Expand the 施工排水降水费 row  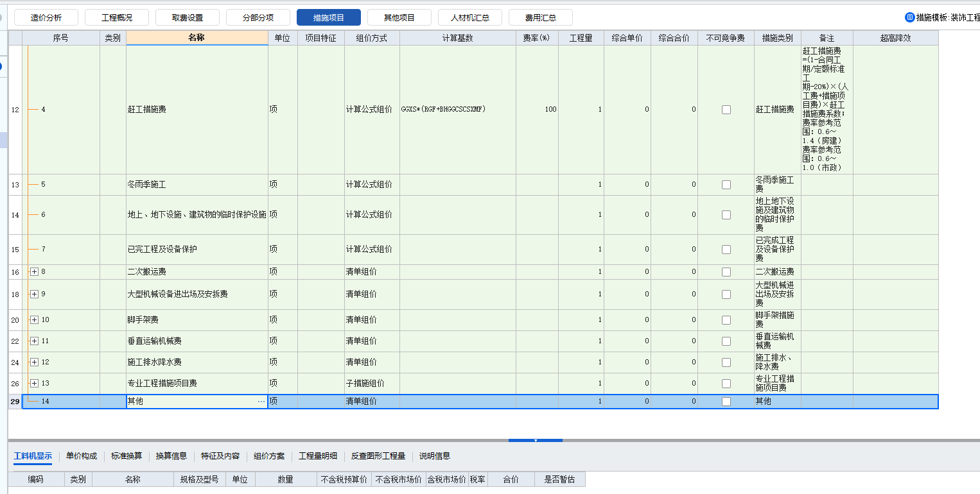pos(34,362)
